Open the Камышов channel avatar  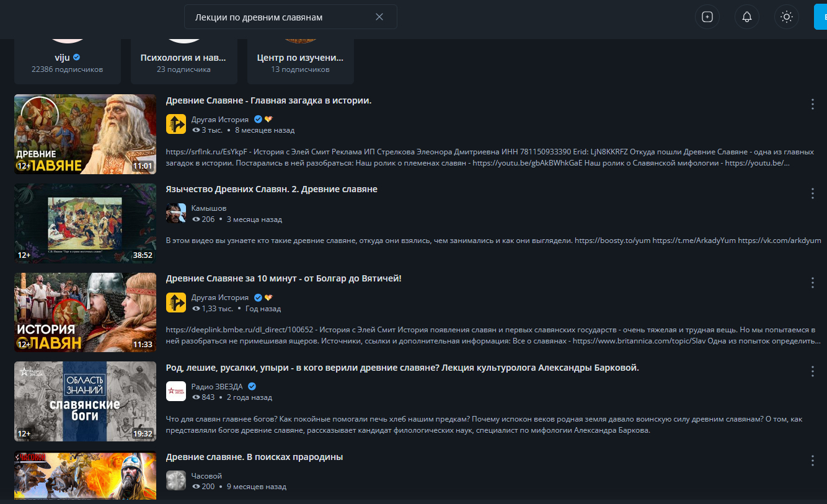176,213
